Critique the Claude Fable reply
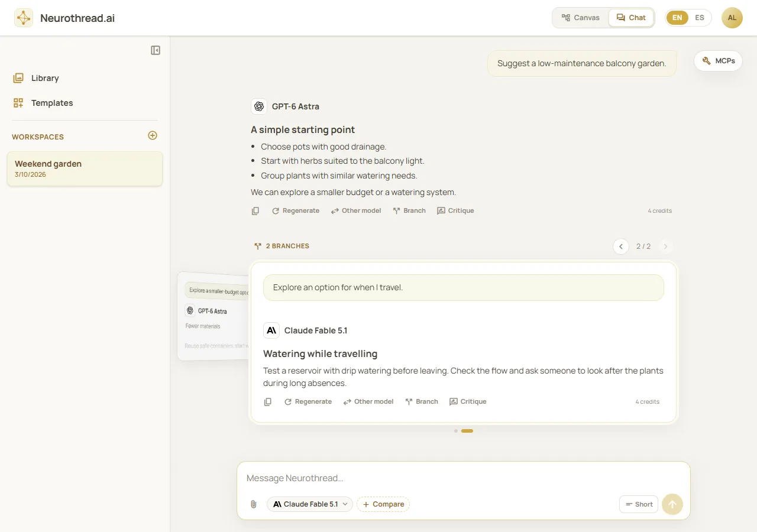This screenshot has width=757, height=532. click(x=468, y=402)
